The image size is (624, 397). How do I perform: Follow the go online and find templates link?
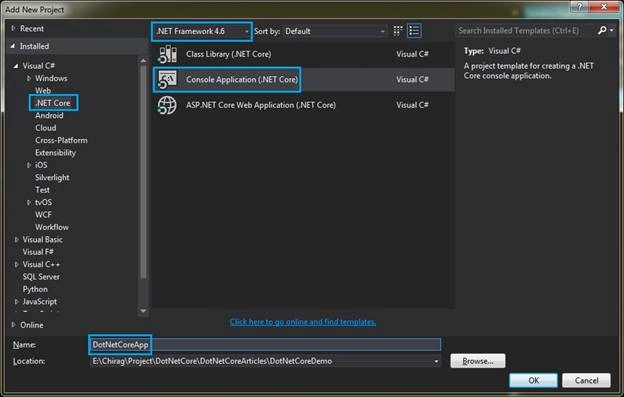(303, 322)
